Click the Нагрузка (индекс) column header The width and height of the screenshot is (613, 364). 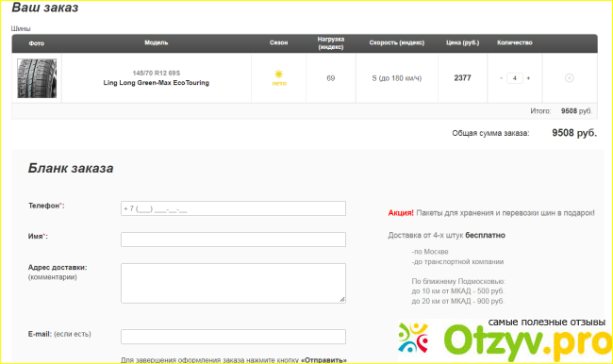[331, 43]
